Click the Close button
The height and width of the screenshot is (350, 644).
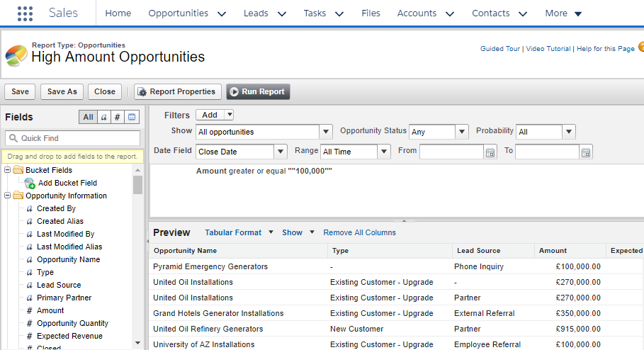pos(105,91)
